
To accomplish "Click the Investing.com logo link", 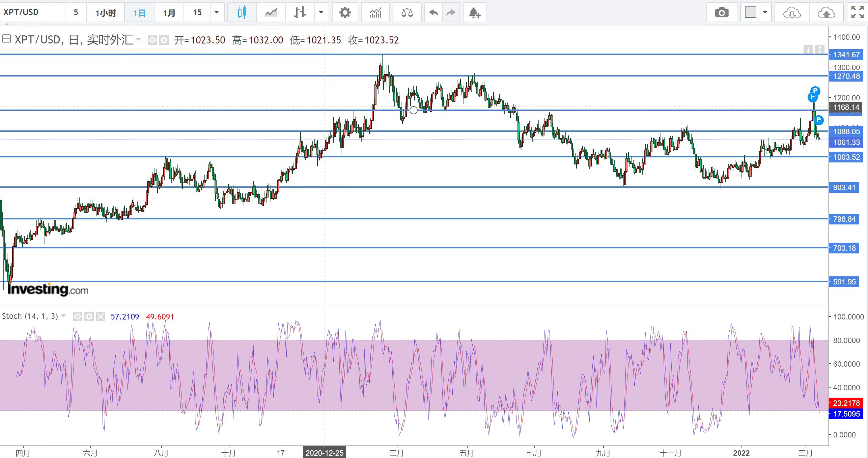I will click(48, 289).
